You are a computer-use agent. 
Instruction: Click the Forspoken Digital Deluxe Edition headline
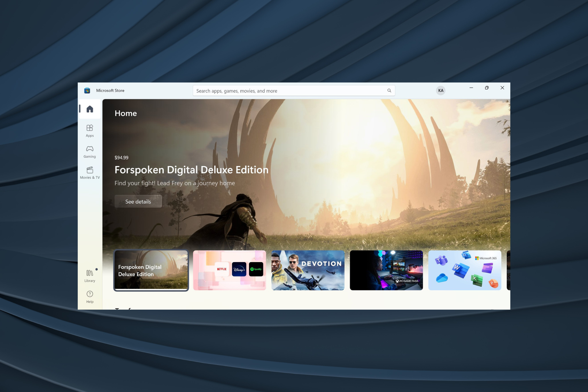coord(191,170)
